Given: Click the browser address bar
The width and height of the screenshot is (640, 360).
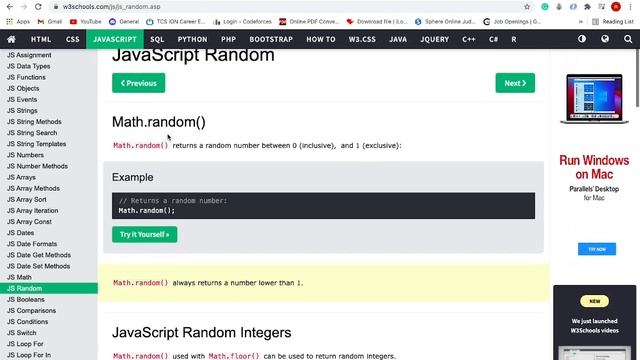Looking at the screenshot, I should click(286, 7).
